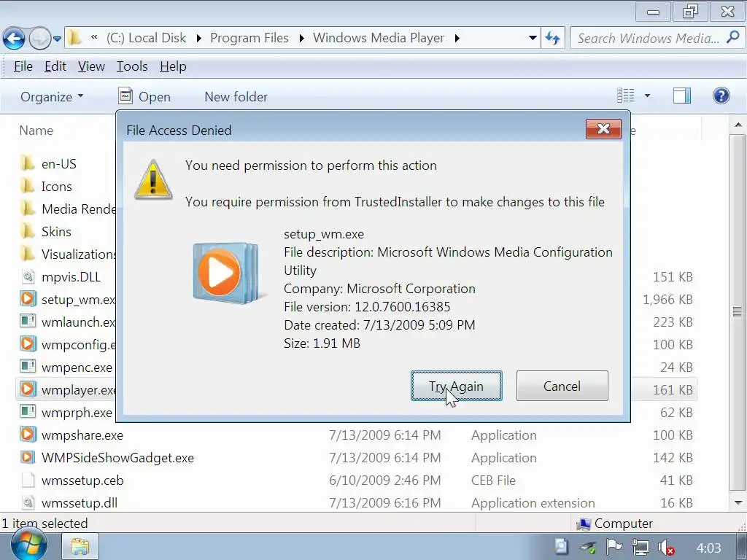Click the scrollbar down arrow
This screenshot has width=747, height=560.
pos(738,503)
